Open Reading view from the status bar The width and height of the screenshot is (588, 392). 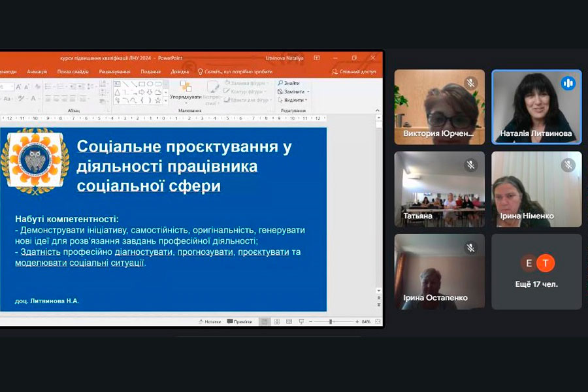tap(288, 321)
